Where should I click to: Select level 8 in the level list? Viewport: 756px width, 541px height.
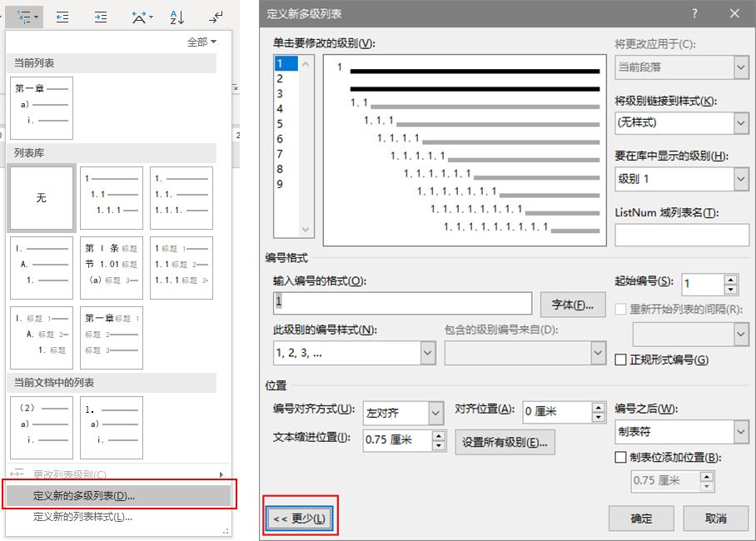286,169
